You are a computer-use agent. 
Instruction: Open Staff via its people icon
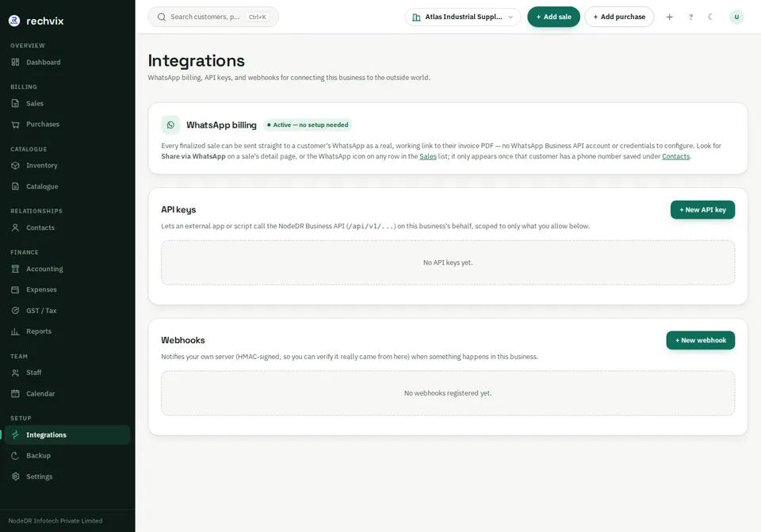point(16,373)
